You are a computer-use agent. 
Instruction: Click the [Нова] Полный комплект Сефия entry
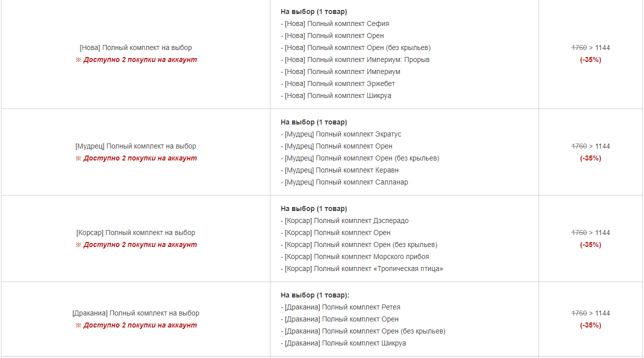click(335, 23)
